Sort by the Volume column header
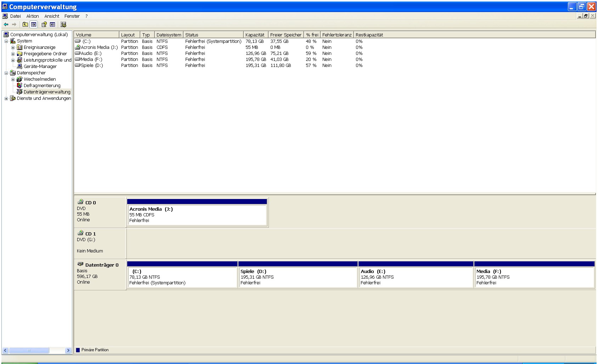This screenshot has height=364, width=598. (x=96, y=35)
